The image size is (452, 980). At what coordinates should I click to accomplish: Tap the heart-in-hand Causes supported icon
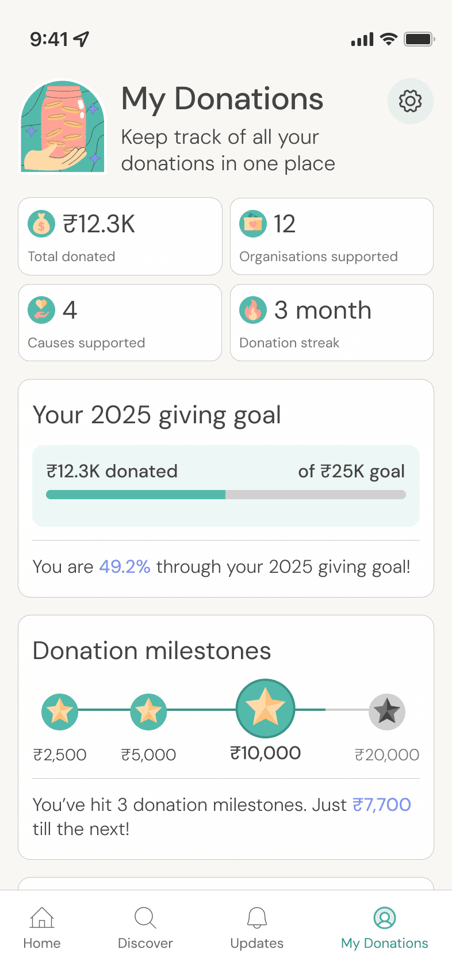[41, 311]
